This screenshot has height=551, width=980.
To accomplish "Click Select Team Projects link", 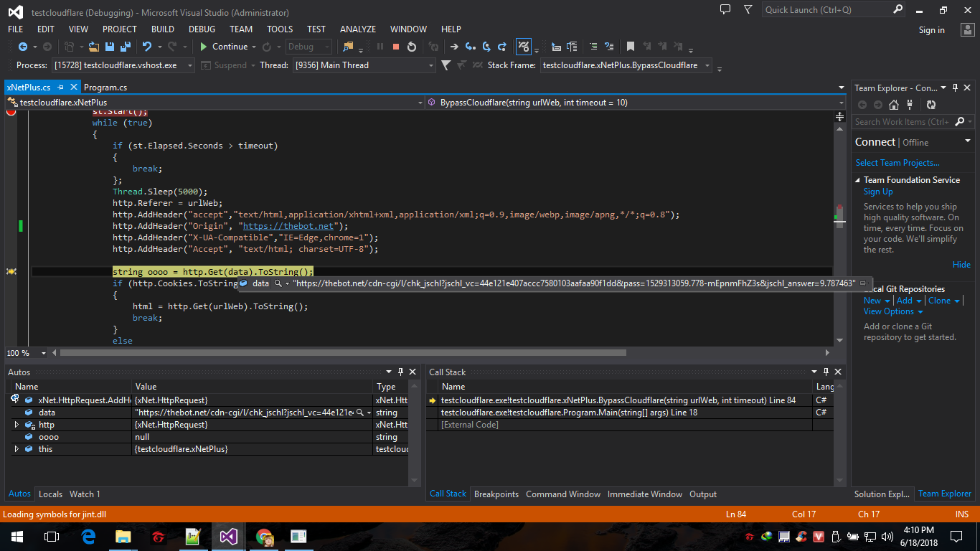I will pos(897,163).
